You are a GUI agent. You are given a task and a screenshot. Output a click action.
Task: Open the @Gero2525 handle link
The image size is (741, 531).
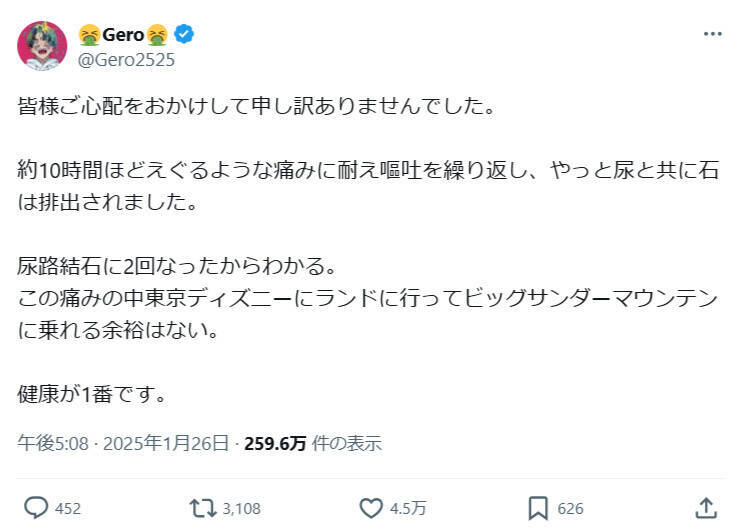[x=125, y=59]
